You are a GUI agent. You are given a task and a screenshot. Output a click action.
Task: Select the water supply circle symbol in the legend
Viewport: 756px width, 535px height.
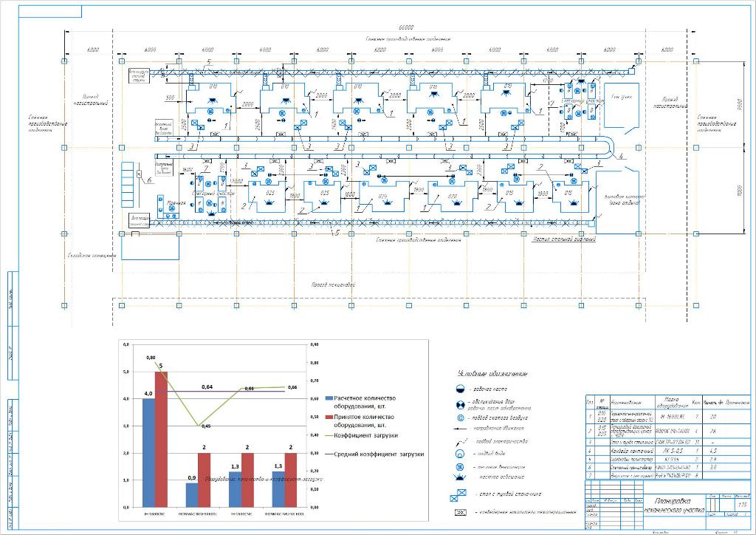click(x=460, y=454)
